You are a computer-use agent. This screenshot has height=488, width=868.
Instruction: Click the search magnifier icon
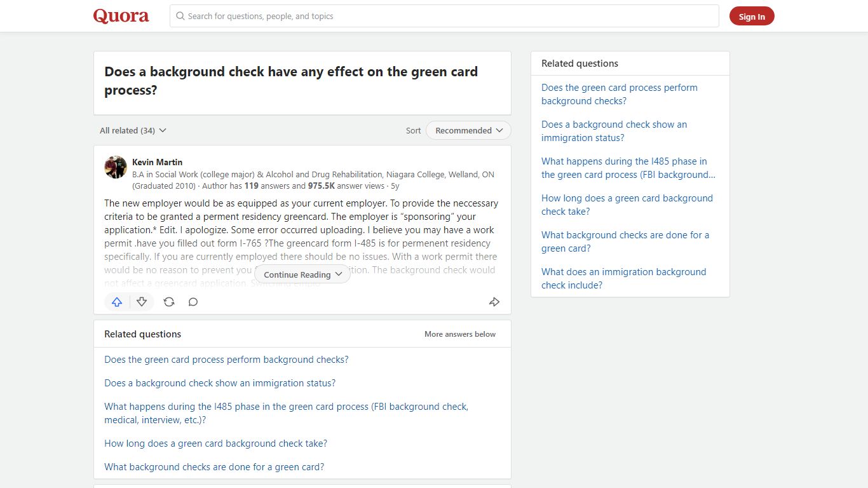click(x=180, y=16)
